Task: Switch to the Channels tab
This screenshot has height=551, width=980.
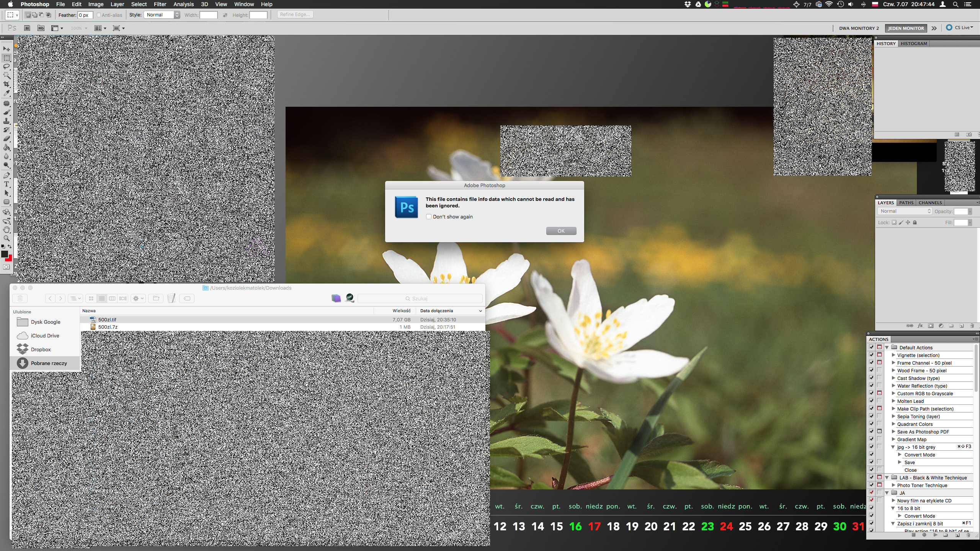Action: tap(930, 203)
